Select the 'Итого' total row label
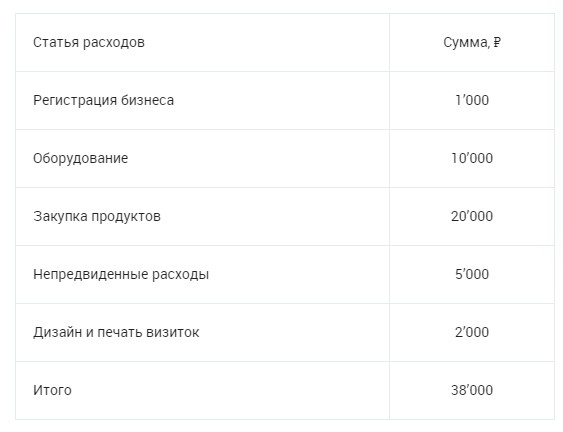This screenshot has height=432, width=563. click(x=52, y=390)
